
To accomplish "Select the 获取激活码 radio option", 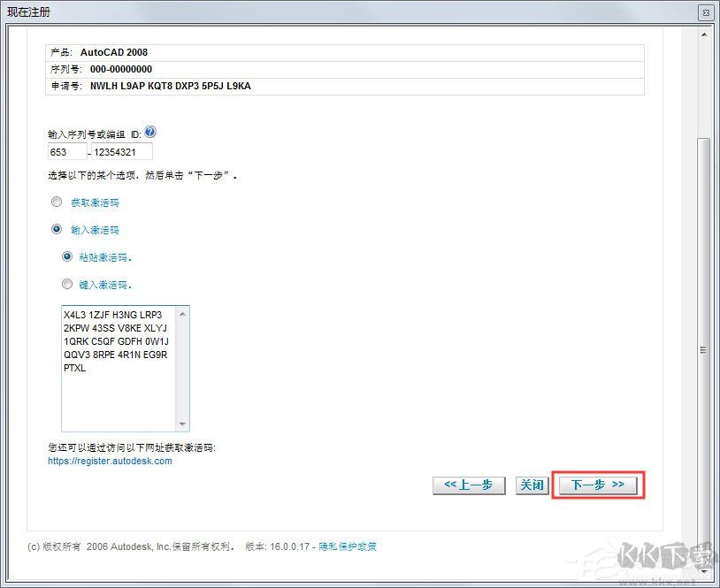I will (x=57, y=202).
